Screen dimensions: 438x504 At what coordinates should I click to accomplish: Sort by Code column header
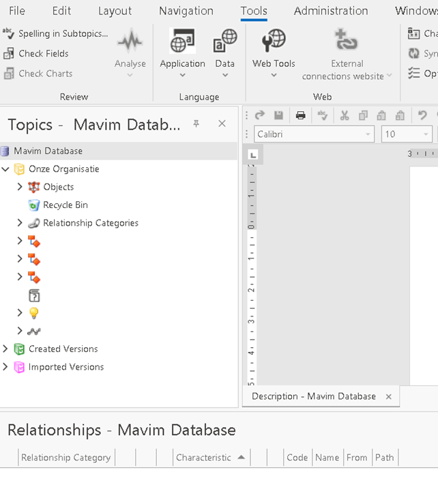[x=297, y=458]
